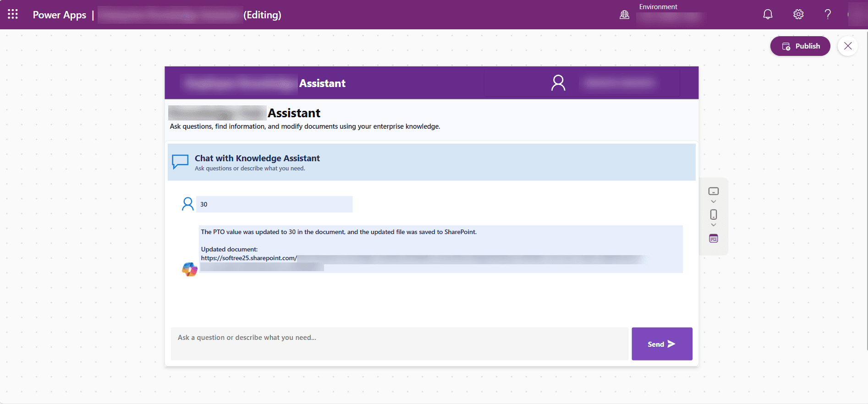This screenshot has height=404, width=868.
Task: Click the Copilot icon beside the reply
Action: click(x=190, y=269)
